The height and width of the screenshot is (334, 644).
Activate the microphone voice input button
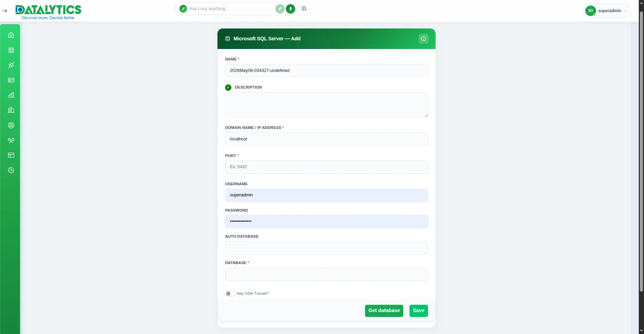[291, 9]
